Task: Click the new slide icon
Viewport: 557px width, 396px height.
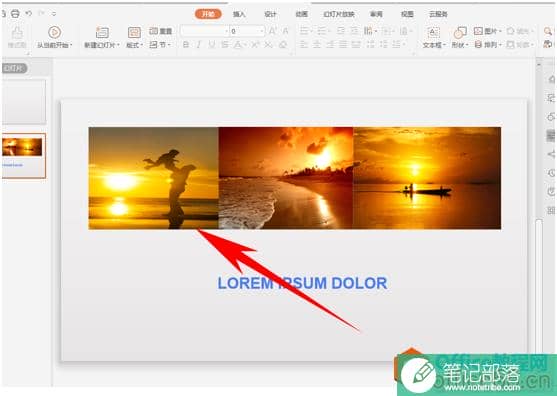Action: [x=102, y=32]
